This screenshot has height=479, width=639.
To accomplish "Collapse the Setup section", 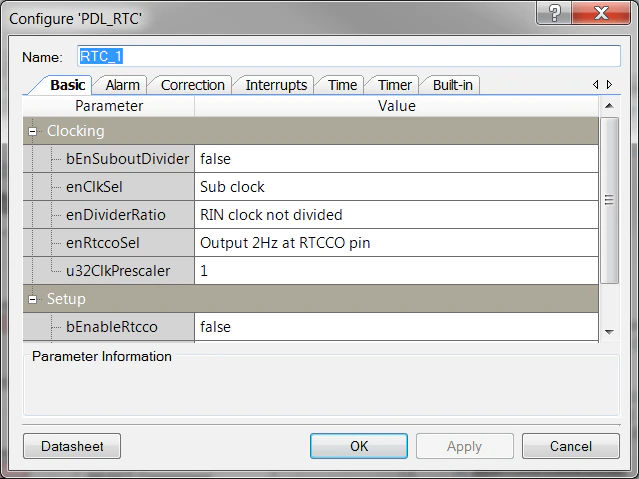I will [x=33, y=299].
